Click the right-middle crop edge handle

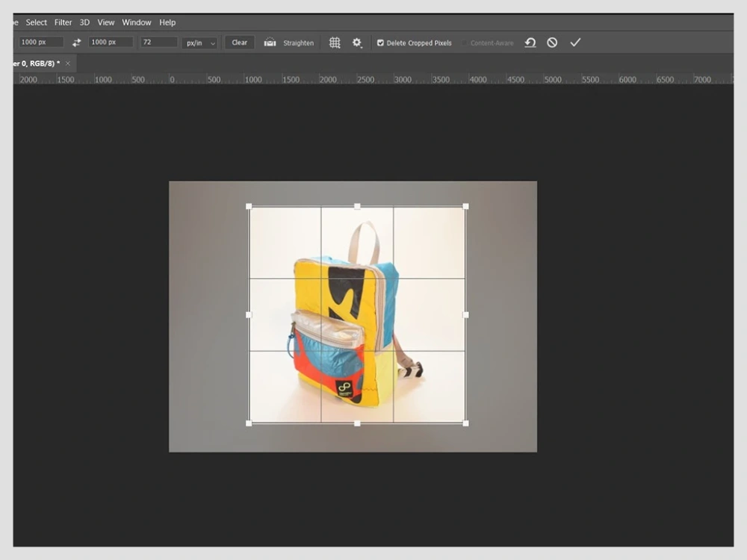tap(465, 315)
